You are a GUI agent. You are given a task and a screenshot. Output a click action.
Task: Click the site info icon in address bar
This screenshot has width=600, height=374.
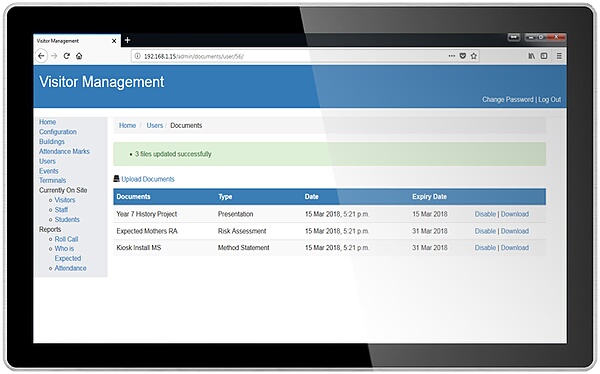click(x=137, y=56)
